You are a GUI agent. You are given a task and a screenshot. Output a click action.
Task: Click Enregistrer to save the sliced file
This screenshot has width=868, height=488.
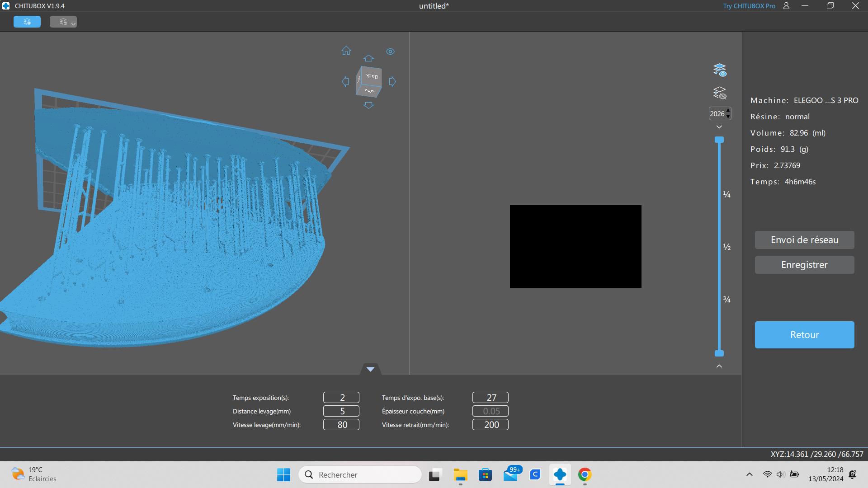point(805,265)
